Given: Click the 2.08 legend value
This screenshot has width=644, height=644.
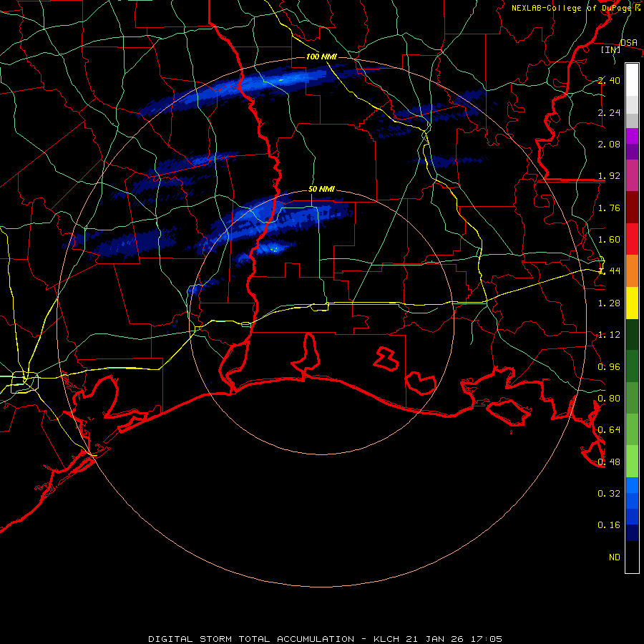Looking at the screenshot, I should (609, 144).
